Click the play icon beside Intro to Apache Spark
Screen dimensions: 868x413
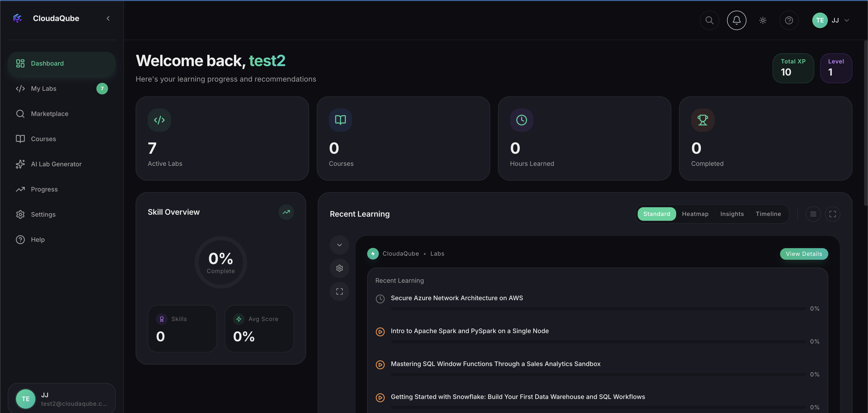[x=380, y=332]
